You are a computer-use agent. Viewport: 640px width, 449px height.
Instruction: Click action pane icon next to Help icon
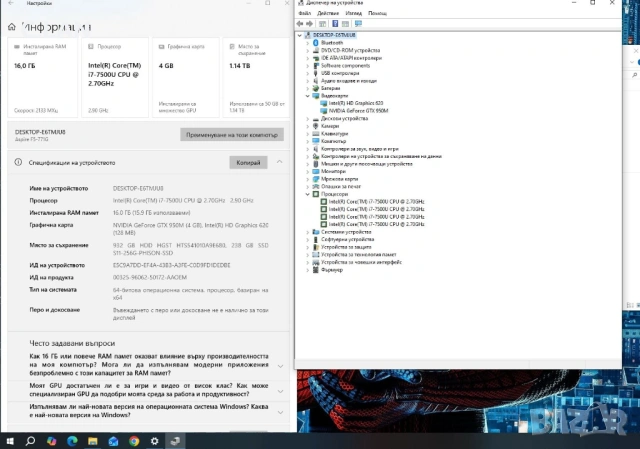[345, 24]
